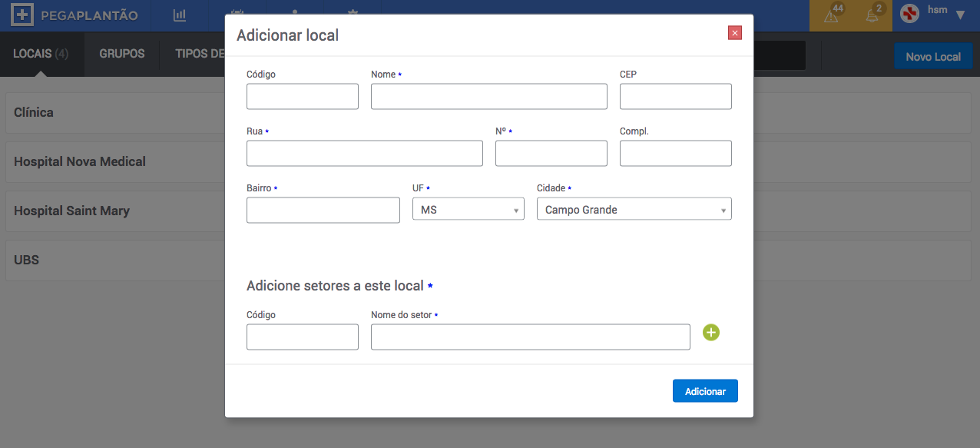
Task: Focus the Rua text field
Action: point(365,153)
